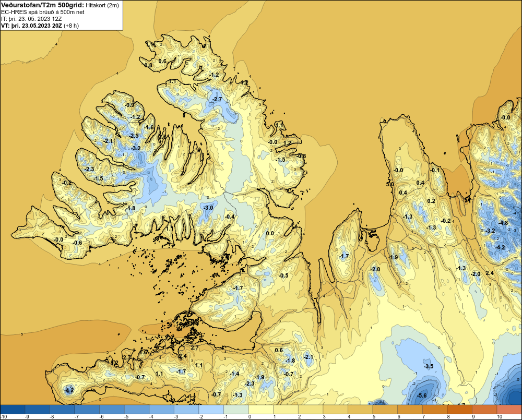Click the 5.0 temperature label
This screenshot has height=420, width=522.
click(390, 184)
